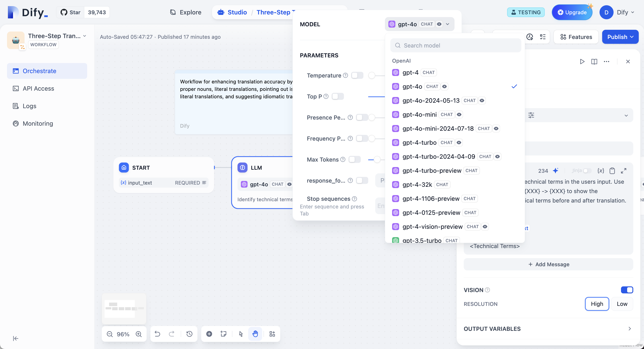The width and height of the screenshot is (644, 349).
Task: Insert variable with the {x} icon
Action: pos(600,171)
